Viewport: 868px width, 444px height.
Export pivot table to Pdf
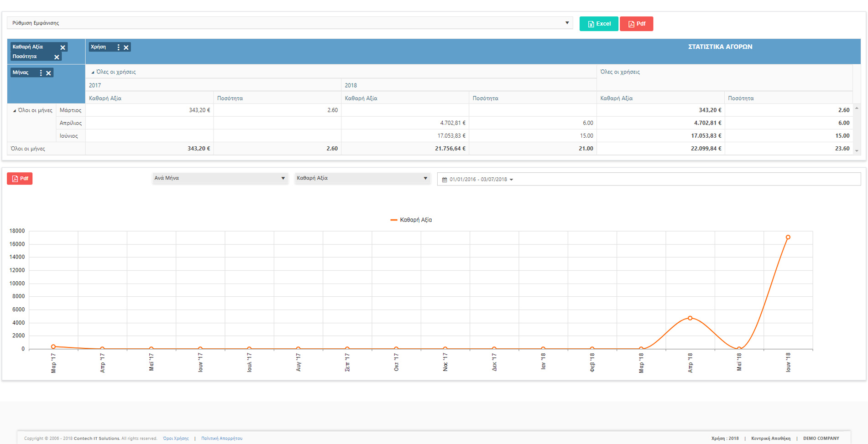(637, 24)
